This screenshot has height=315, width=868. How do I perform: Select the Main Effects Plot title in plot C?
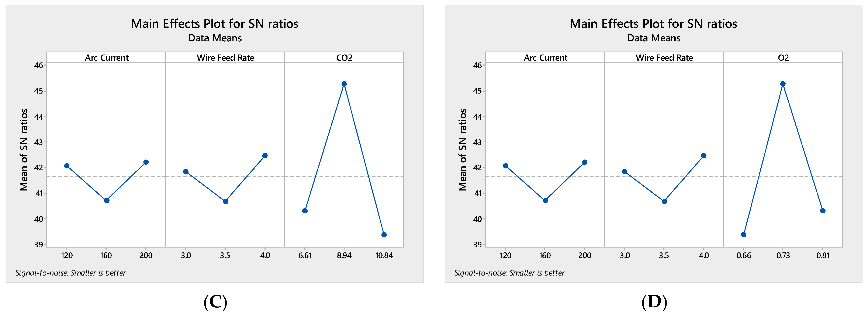pos(215,24)
